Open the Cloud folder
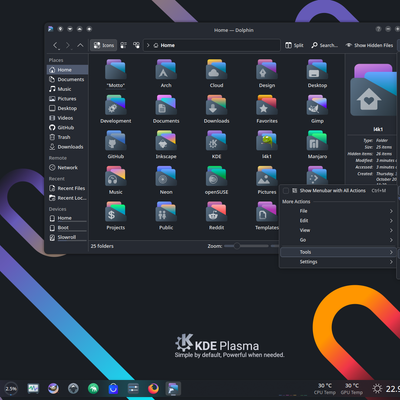This screenshot has height=400, width=400. pyautogui.click(x=216, y=73)
